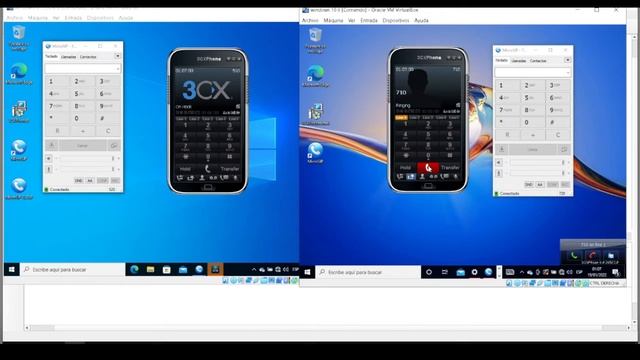Open MicroSIP desktop shortcut in right VM

[x=315, y=153]
